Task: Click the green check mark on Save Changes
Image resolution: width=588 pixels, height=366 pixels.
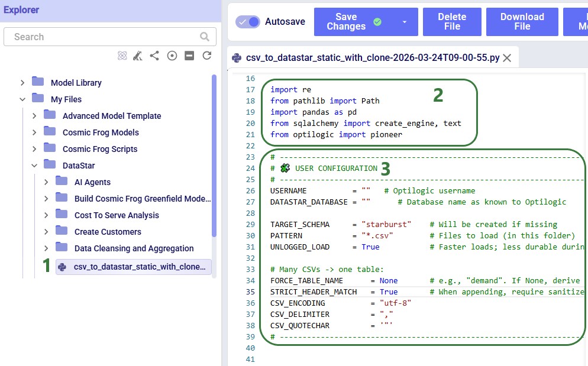Action: pyautogui.click(x=377, y=22)
